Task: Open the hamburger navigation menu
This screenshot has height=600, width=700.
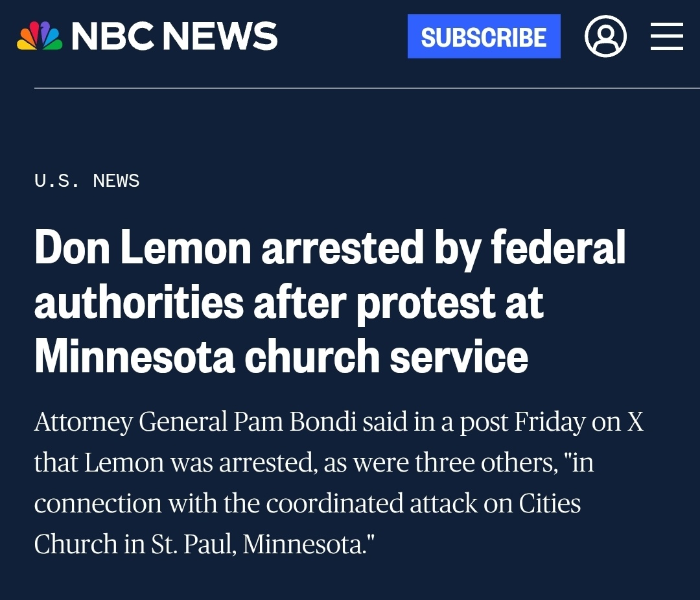Action: click(x=667, y=36)
